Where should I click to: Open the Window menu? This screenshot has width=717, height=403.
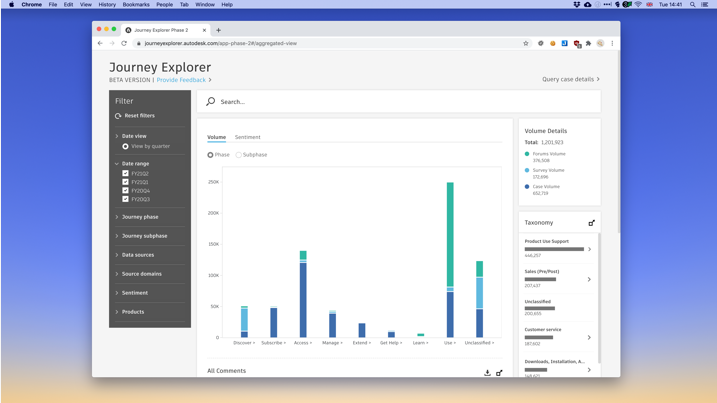point(205,5)
